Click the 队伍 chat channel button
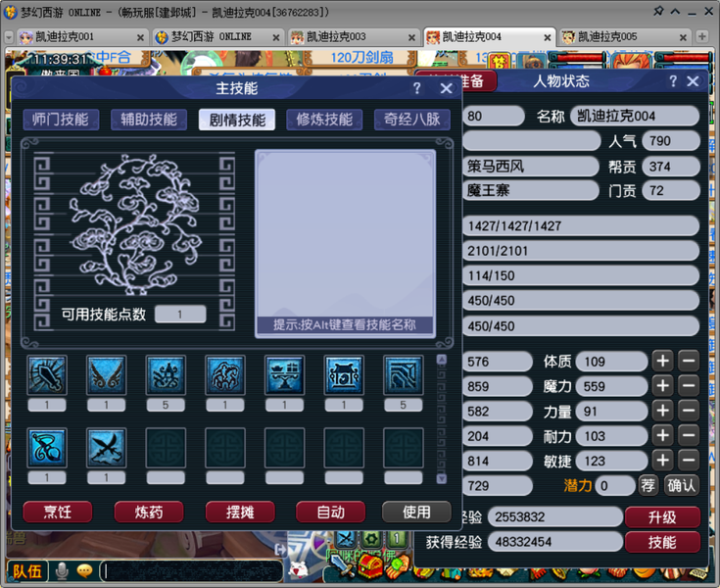 [26, 571]
